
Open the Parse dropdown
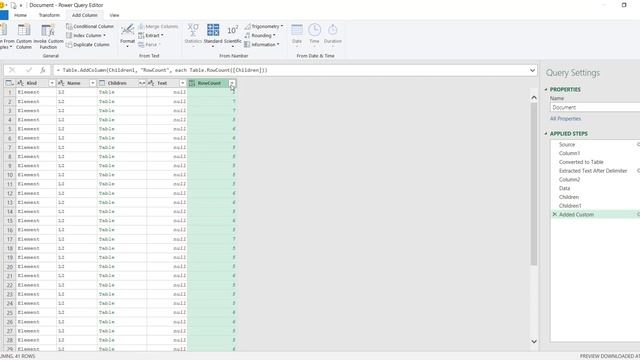[x=149, y=44]
